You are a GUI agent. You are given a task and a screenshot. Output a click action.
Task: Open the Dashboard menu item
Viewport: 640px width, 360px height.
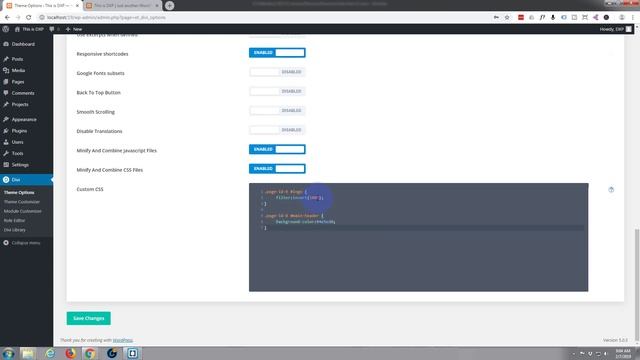click(x=23, y=44)
